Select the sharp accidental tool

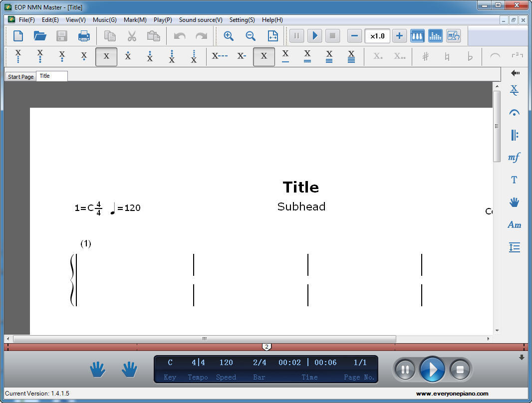click(x=425, y=56)
